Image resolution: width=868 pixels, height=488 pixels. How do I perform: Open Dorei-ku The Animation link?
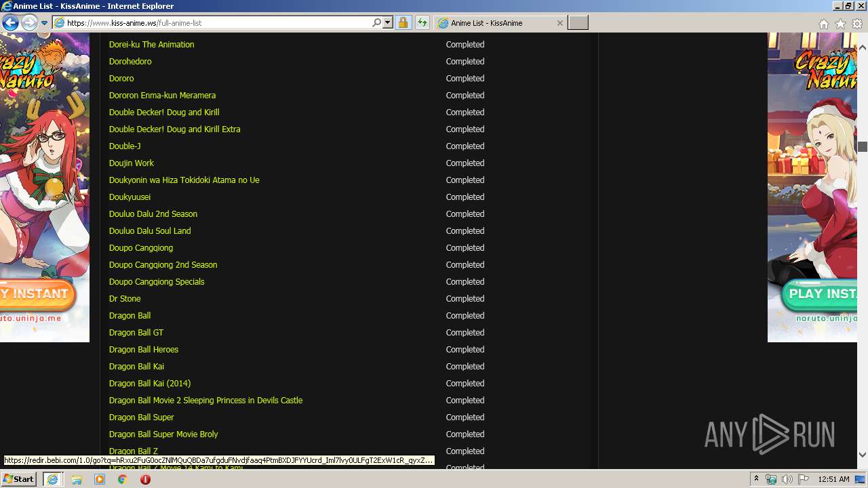pyautogui.click(x=151, y=45)
